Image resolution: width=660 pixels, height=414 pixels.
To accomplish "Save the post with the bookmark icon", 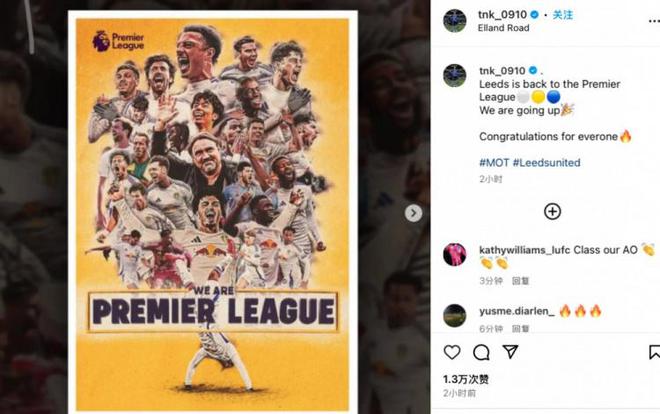I will click(654, 352).
